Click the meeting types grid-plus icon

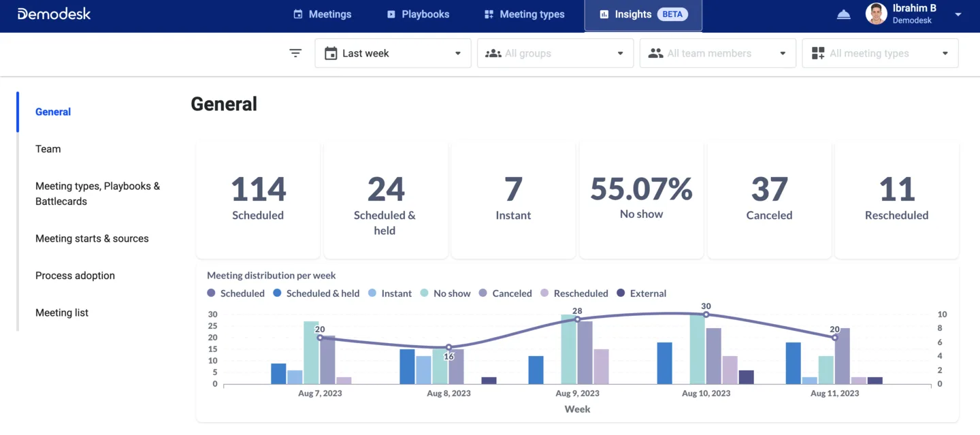[818, 53]
